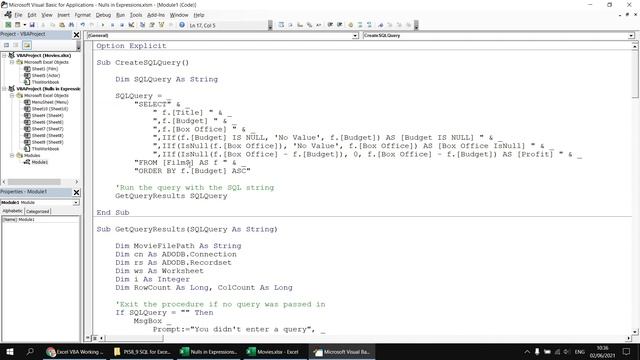Click the Toggle Breakpoint hand icon
Image resolution: width=640 pixels, height=360 pixels.
(x=350, y=25)
